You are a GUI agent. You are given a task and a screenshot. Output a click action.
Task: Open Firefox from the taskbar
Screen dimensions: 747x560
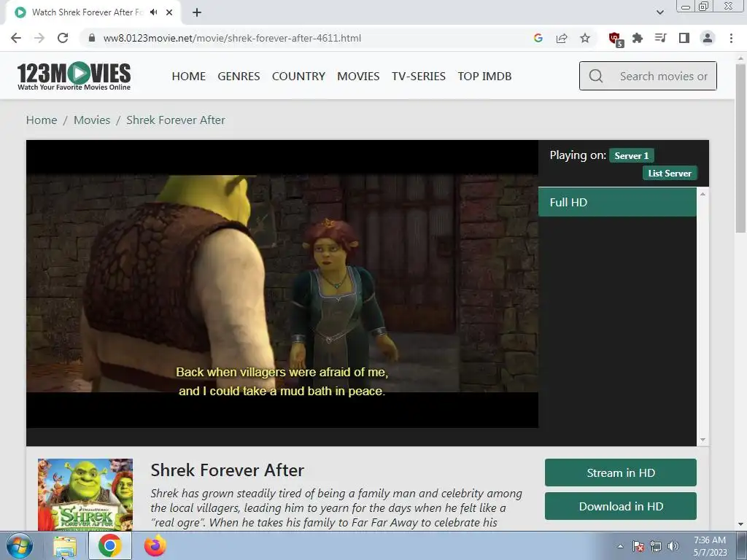click(x=155, y=545)
